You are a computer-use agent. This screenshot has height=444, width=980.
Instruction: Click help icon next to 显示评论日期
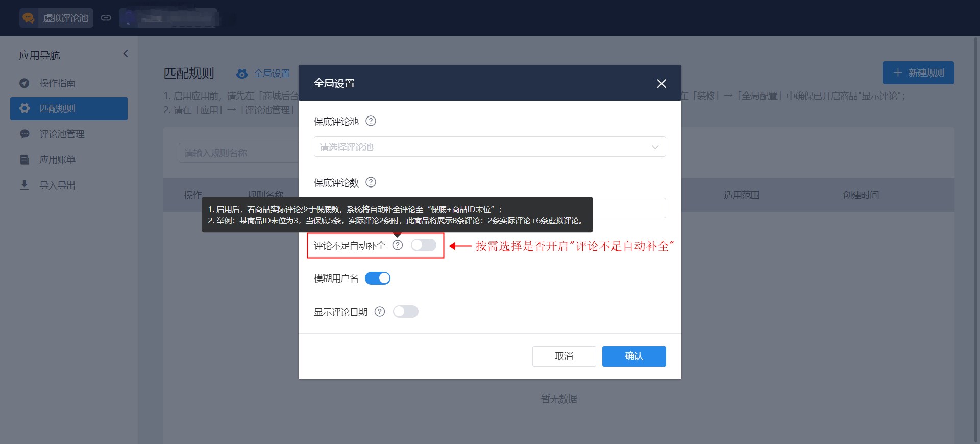pyautogui.click(x=380, y=312)
